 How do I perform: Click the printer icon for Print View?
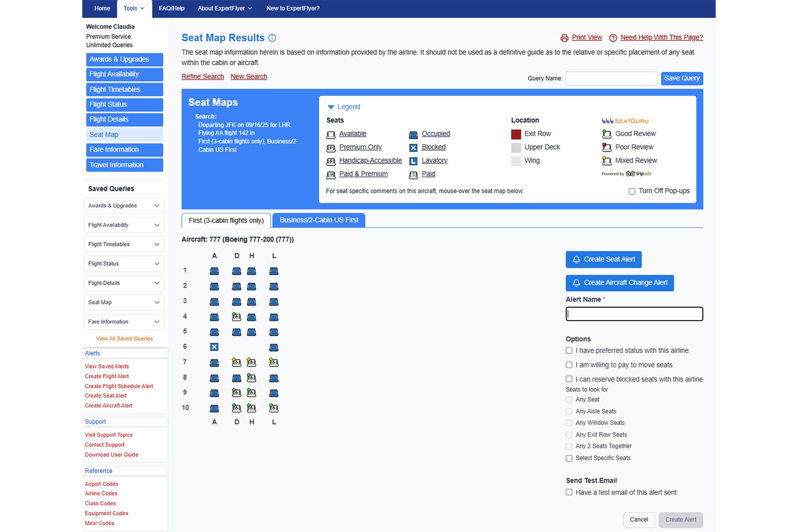(564, 38)
